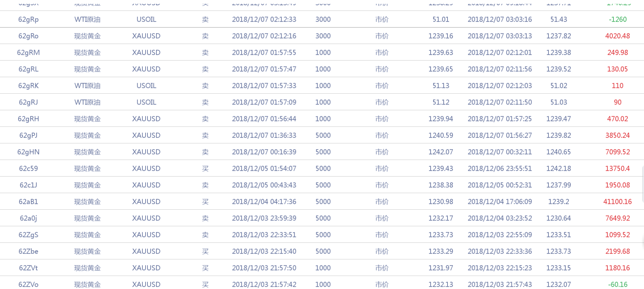Screen dimensions: 644x289
Task: Click the close time 2018/12/04 17:06:09
Action: click(x=500, y=202)
